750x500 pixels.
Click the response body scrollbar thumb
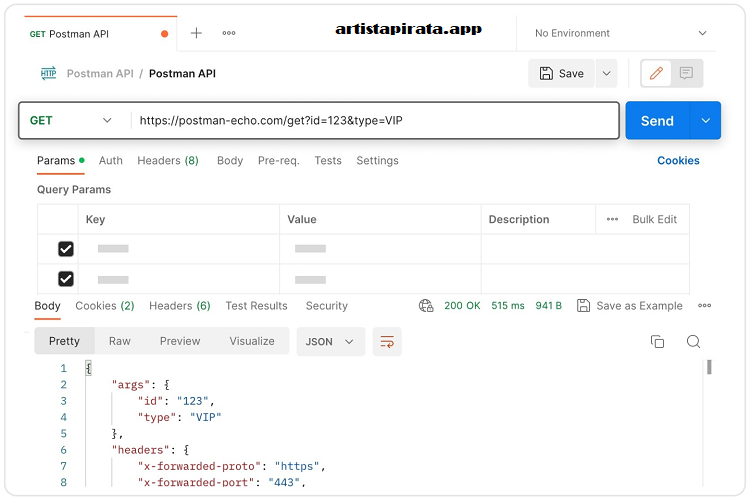coord(709,367)
